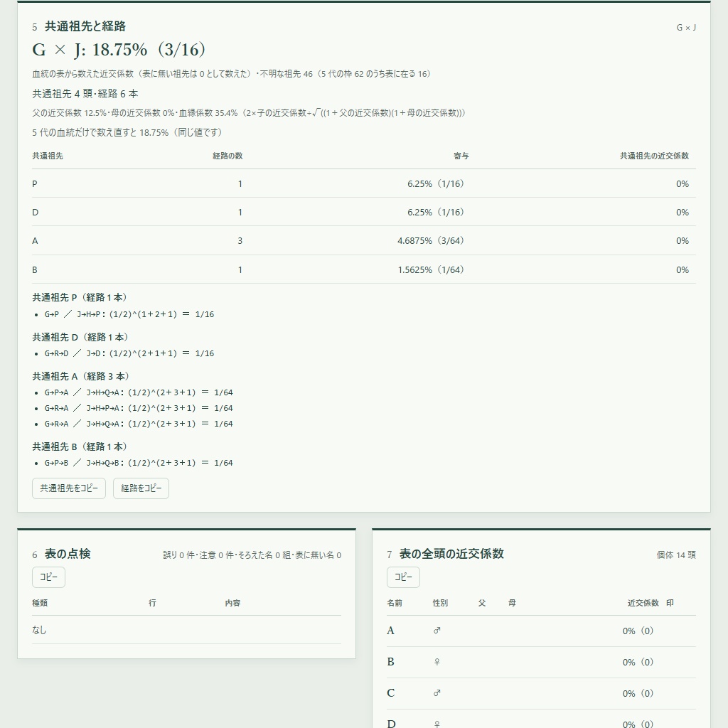Image resolution: width=728 pixels, height=728 pixels.
Task: Click the female symbol in row B
Action: pyautogui.click(x=437, y=662)
